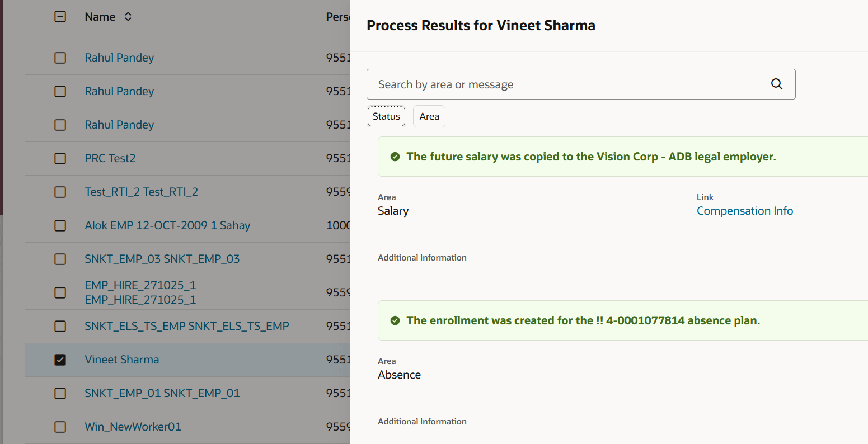The height and width of the screenshot is (444, 868).
Task: Open the Test_RTI_2 Test_RTI_2 link
Action: point(141,192)
